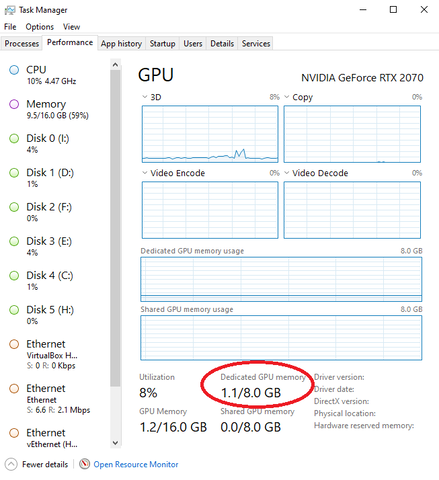Click the VirtualBox Ethernet orange circle icon
The height and width of the screenshot is (480, 439).
(14, 344)
